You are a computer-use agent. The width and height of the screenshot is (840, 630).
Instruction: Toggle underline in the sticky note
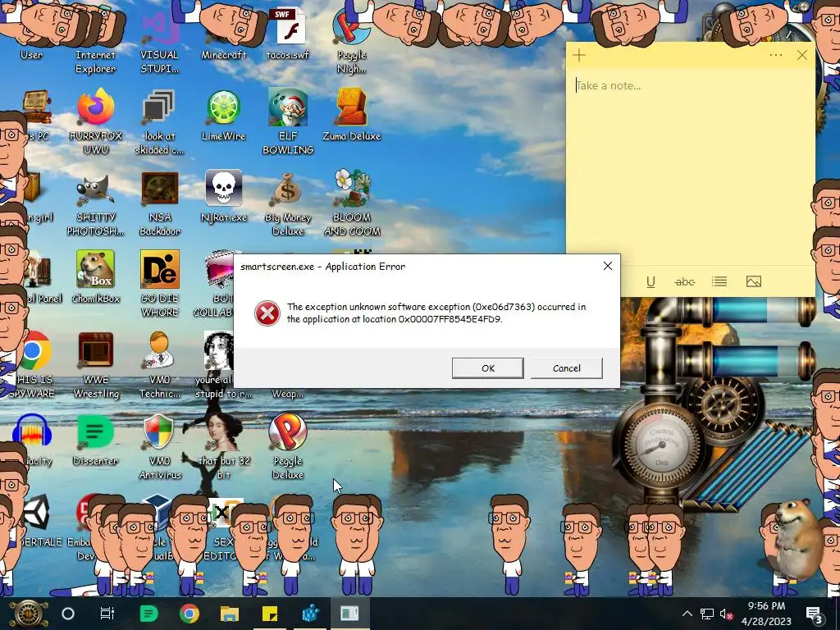click(x=651, y=282)
